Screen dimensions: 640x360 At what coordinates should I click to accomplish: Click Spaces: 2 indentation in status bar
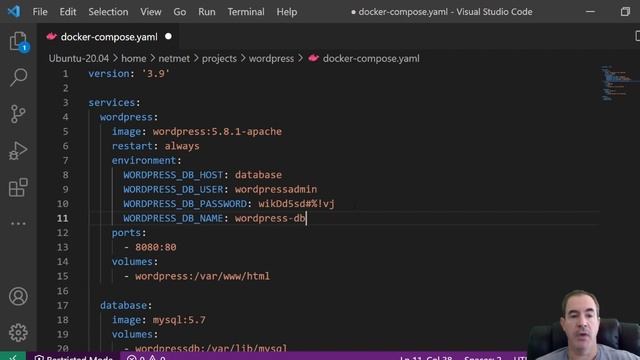click(x=482, y=358)
